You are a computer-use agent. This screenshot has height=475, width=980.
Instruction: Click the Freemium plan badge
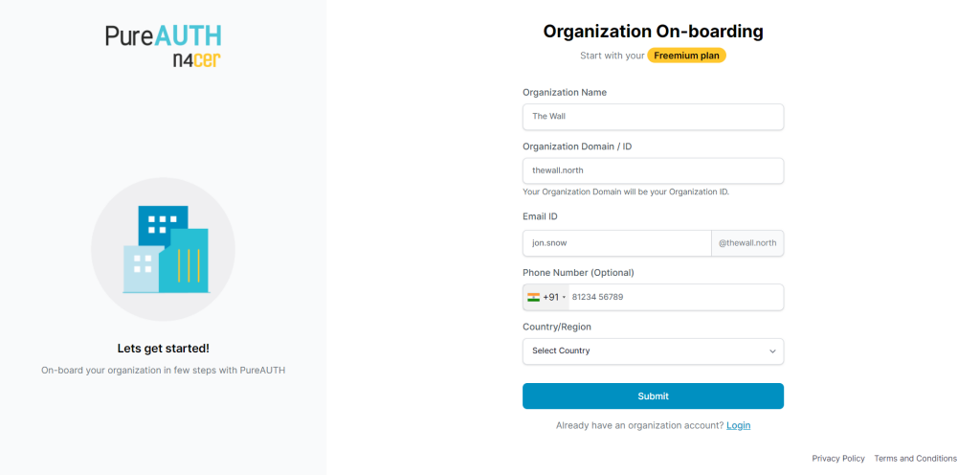tap(686, 56)
